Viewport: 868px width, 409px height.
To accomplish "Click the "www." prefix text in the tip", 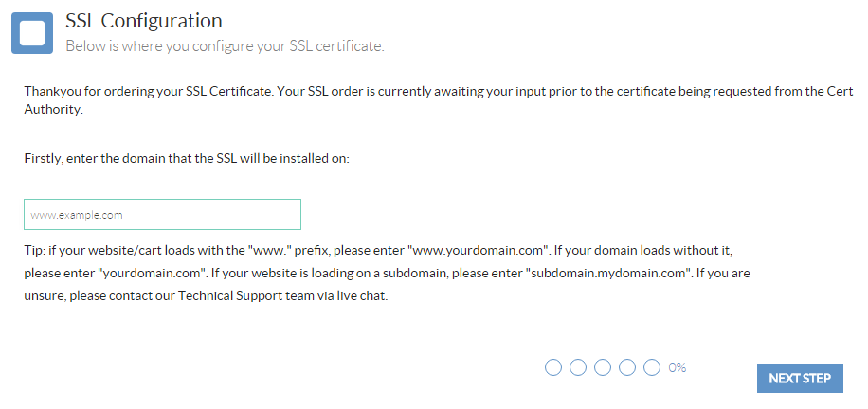I will (270, 251).
